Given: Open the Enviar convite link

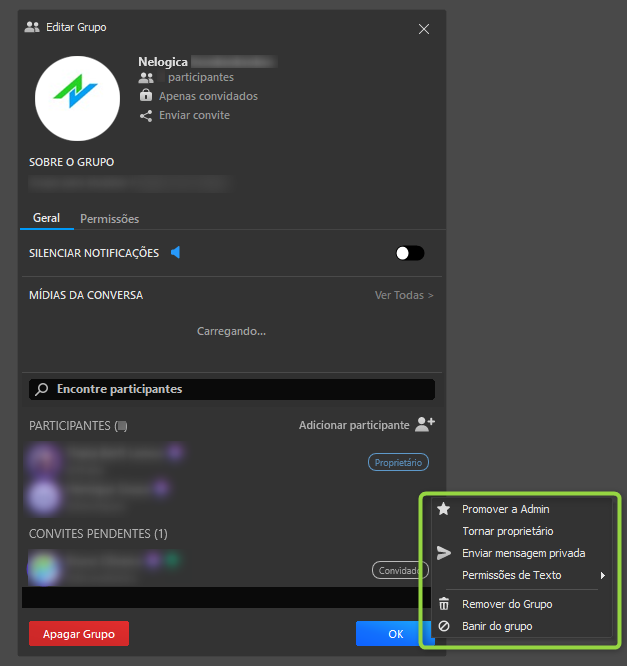Looking at the screenshot, I should point(194,115).
